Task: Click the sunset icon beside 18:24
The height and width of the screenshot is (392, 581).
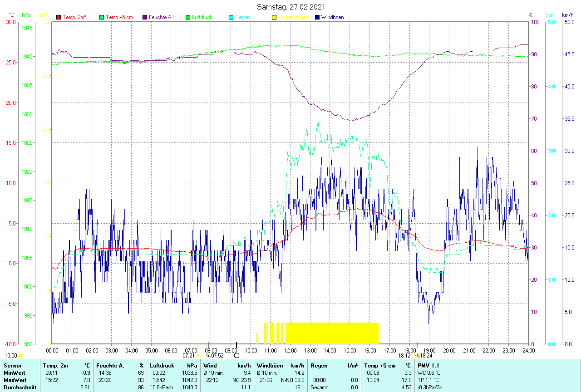Action: [418, 356]
